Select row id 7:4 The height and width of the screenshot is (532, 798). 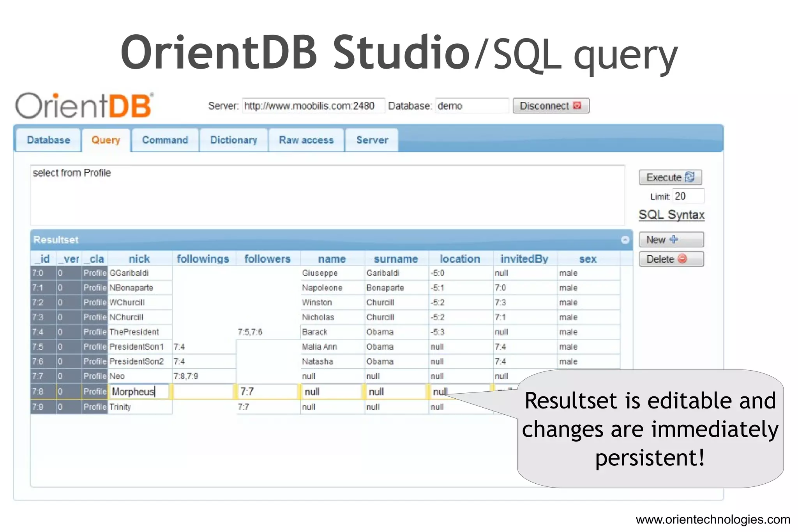43,332
